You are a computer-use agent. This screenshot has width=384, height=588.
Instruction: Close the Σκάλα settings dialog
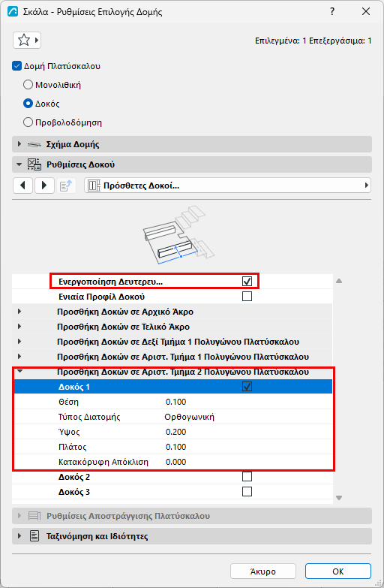pyautogui.click(x=366, y=11)
